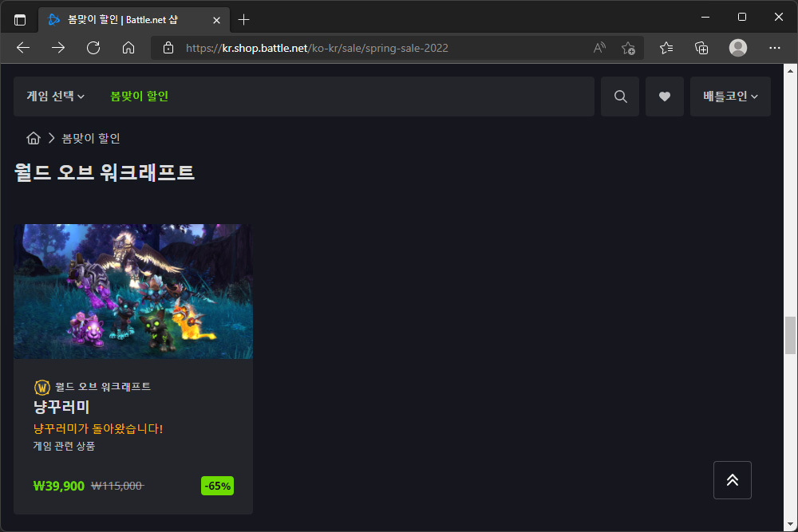Open the browser settings and more menu

pyautogui.click(x=775, y=48)
